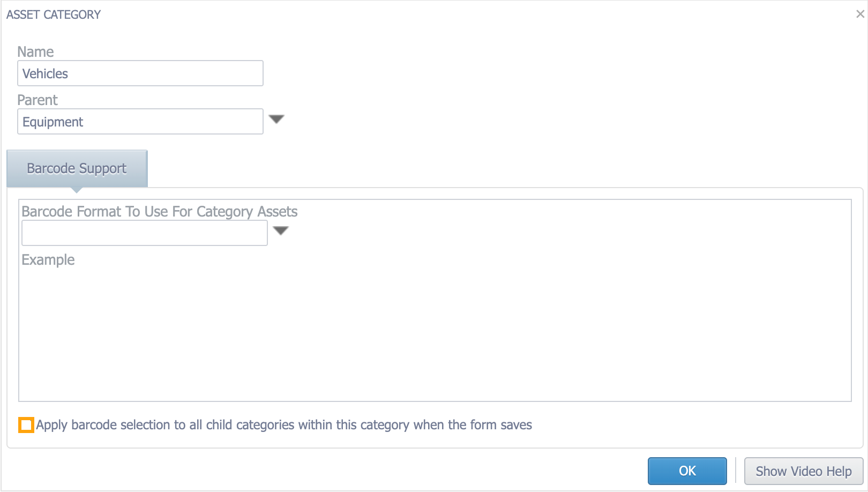Enable applying barcode selection to child categories
This screenshot has height=492, width=868.
[26, 425]
